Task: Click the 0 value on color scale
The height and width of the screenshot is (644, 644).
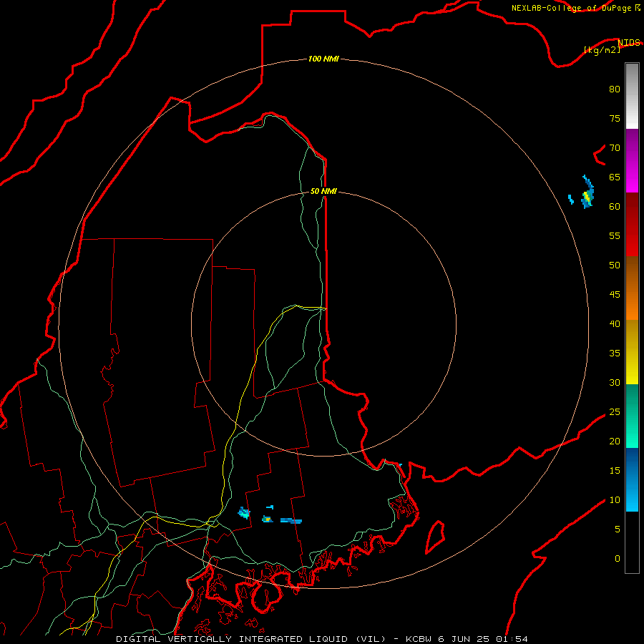Action: point(618,559)
